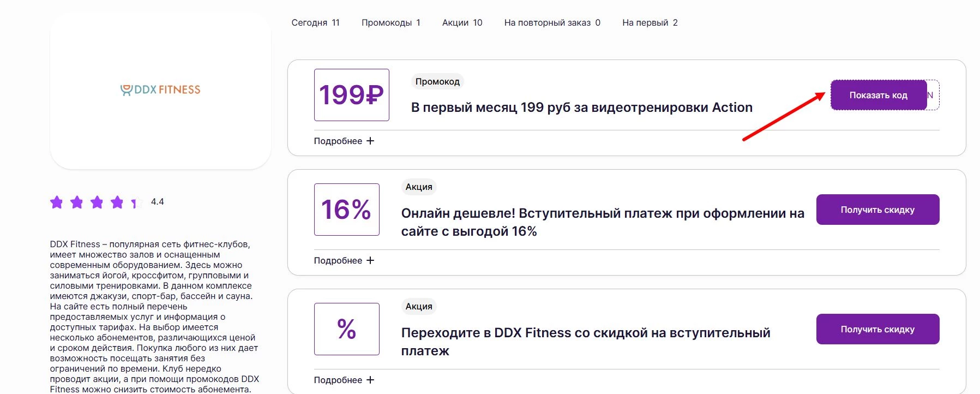
Task: Click the third purple star in rating
Action: click(96, 202)
